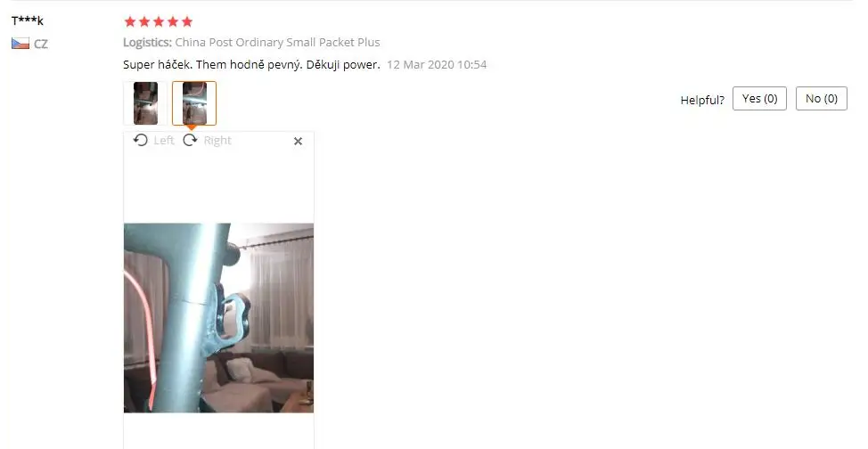The height and width of the screenshot is (449, 868).
Task: Vote No (0) on review helpfulness
Action: (x=822, y=99)
